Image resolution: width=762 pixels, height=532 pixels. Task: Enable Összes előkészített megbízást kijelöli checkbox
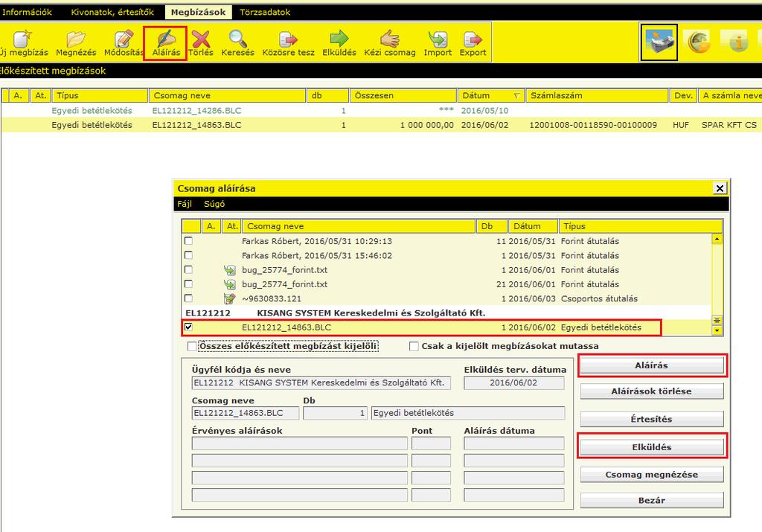(x=192, y=346)
